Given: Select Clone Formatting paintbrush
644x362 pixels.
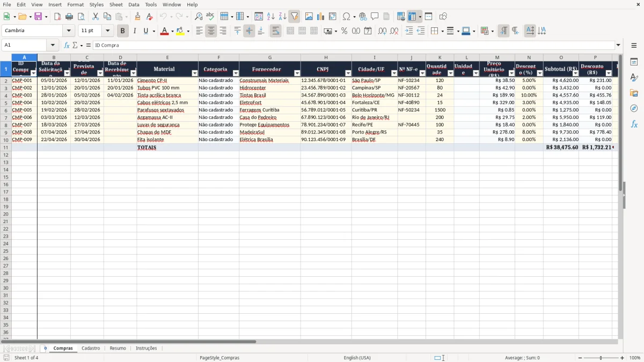Looking at the screenshot, I should click(x=138, y=17).
